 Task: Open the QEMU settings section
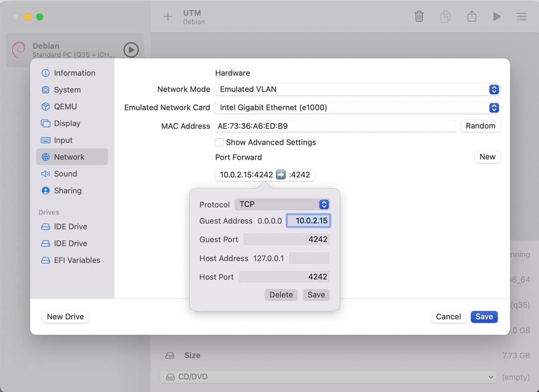click(x=72, y=107)
